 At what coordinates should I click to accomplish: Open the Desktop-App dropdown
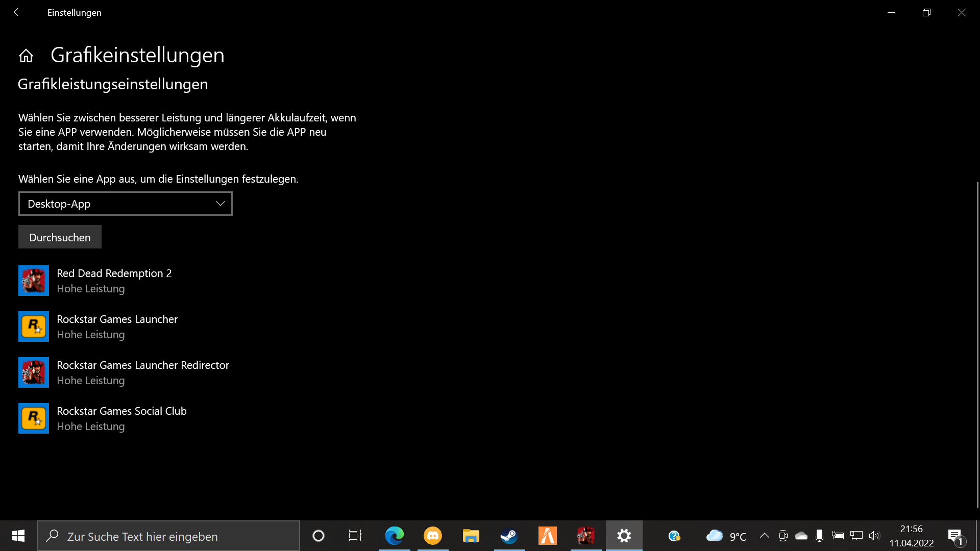[x=126, y=204]
